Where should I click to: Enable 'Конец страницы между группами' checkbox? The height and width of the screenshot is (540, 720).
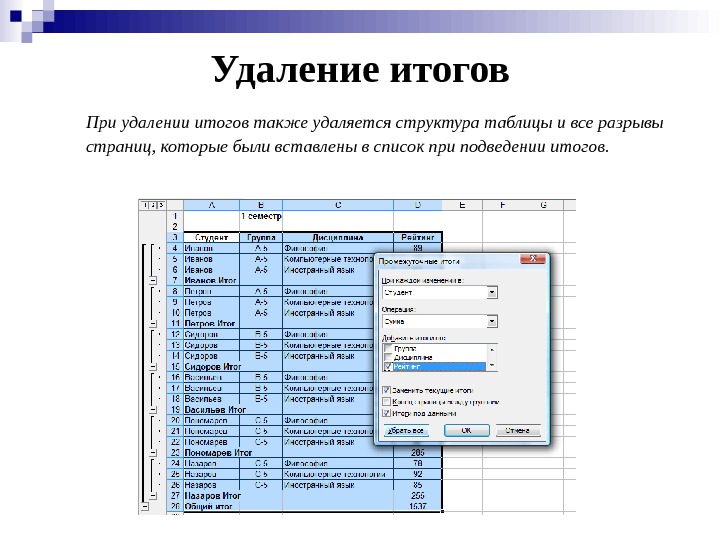[387, 402]
